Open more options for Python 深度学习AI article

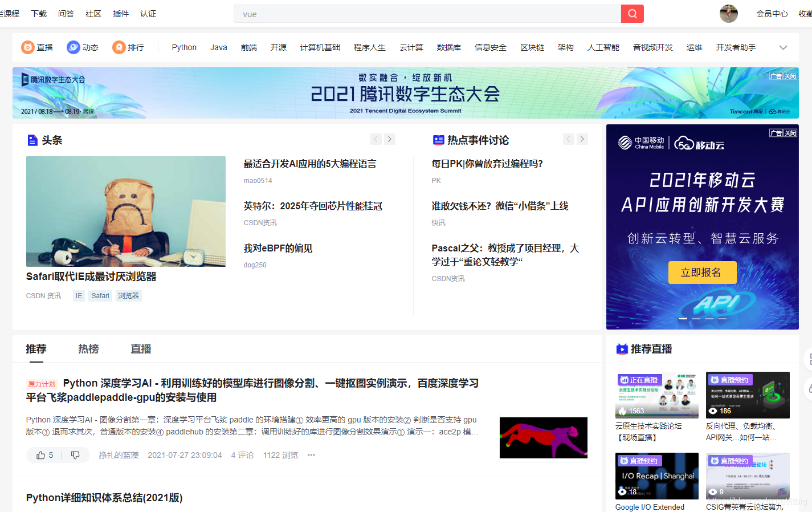click(311, 455)
